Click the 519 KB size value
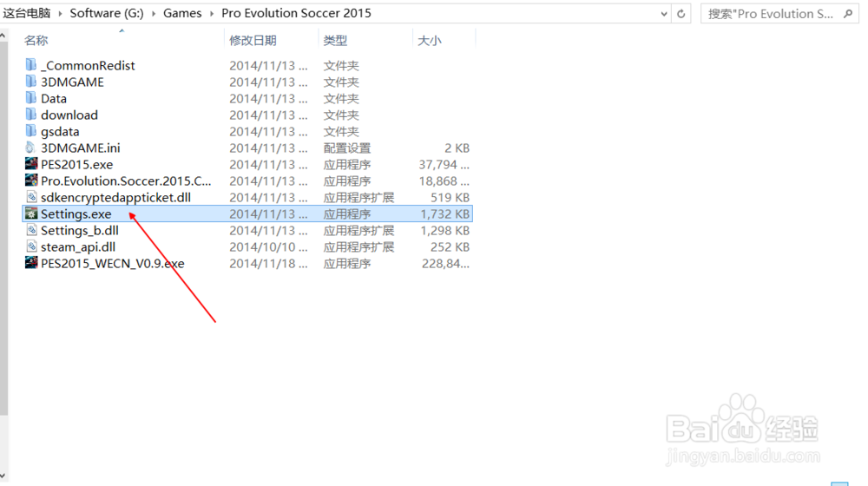 click(450, 198)
